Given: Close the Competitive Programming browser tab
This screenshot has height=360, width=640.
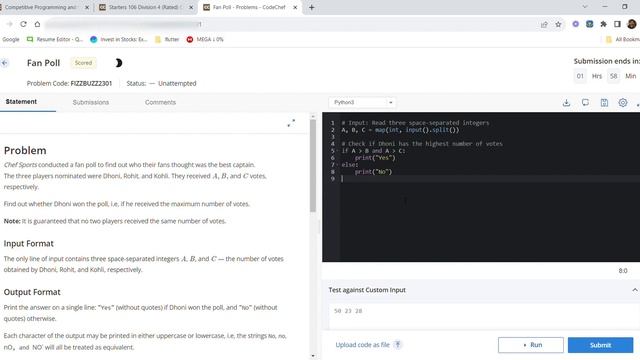Looking at the screenshot, I should point(87,7).
